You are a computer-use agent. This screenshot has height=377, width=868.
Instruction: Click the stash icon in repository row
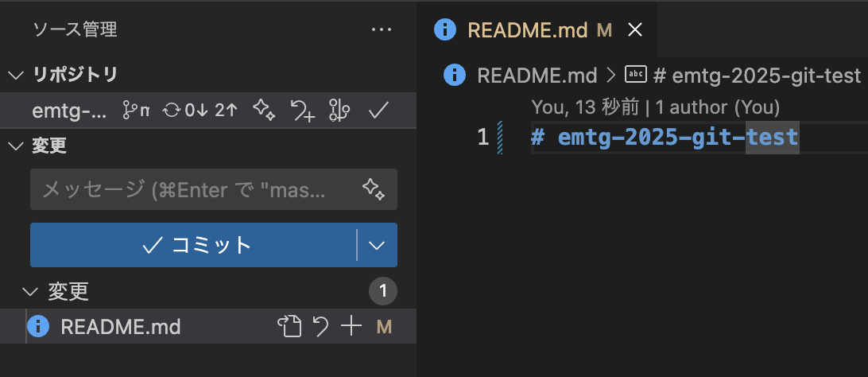click(303, 111)
